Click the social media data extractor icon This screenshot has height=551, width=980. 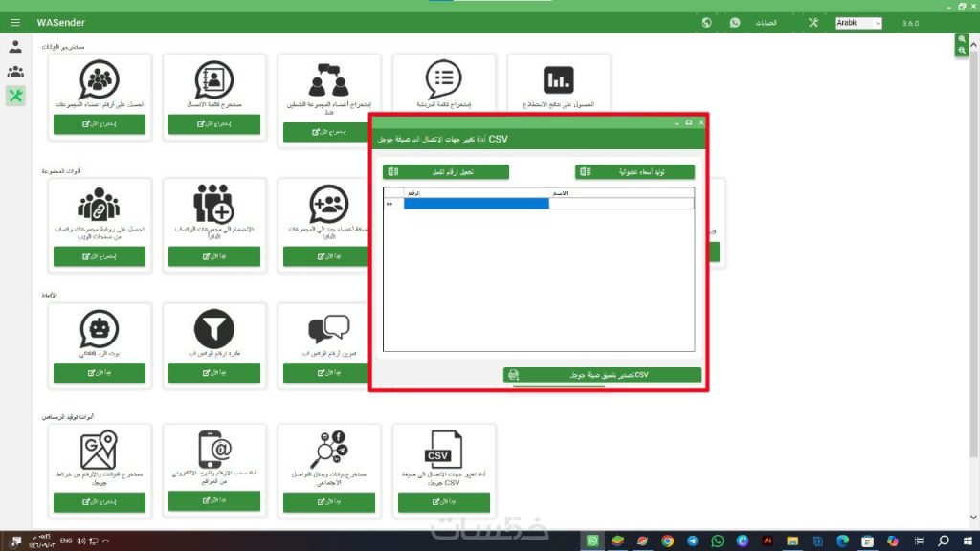[x=329, y=450]
